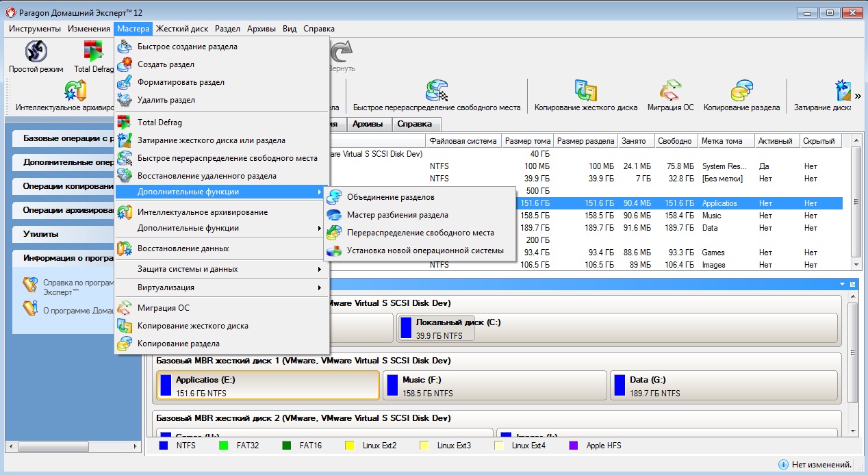Select the Локальный диск (C:) partition block
Viewport: 868px width, 475px height.
point(617,329)
